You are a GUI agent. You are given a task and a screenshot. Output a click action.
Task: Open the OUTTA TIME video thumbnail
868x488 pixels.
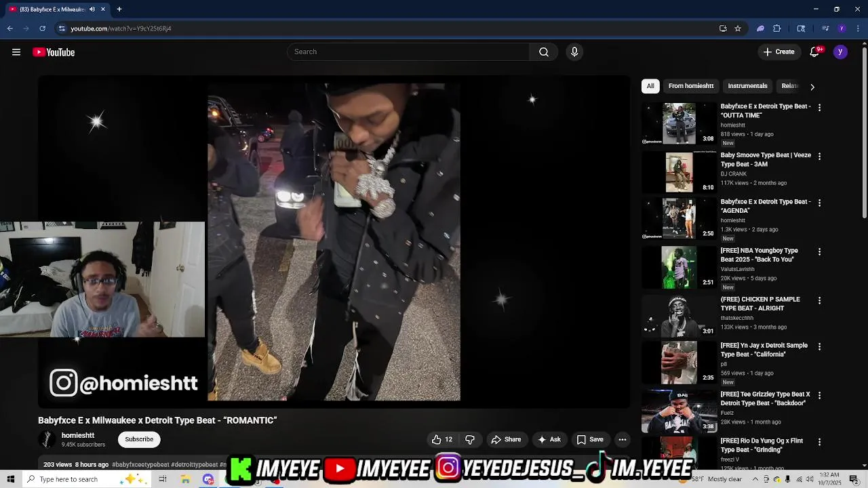point(679,123)
